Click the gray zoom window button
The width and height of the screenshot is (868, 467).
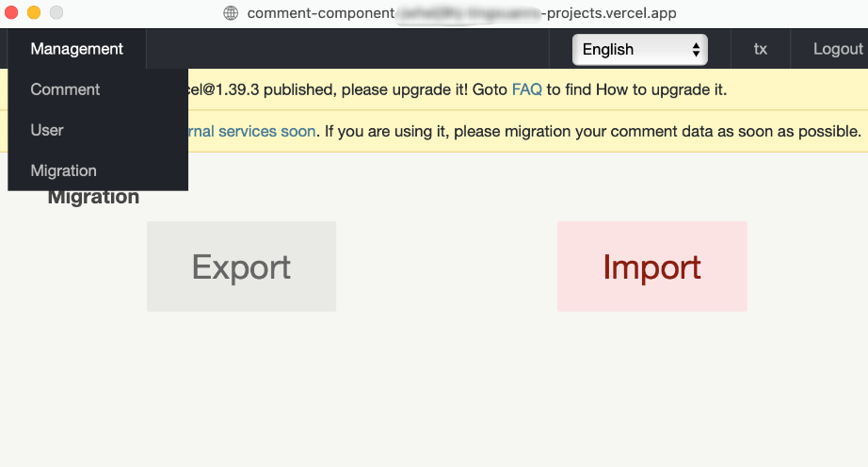pyautogui.click(x=56, y=12)
